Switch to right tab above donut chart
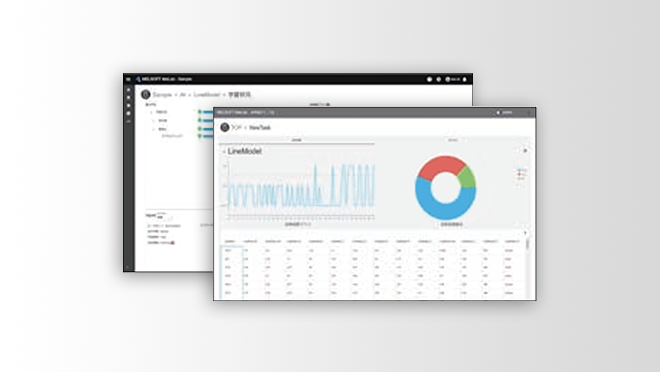 click(x=452, y=140)
